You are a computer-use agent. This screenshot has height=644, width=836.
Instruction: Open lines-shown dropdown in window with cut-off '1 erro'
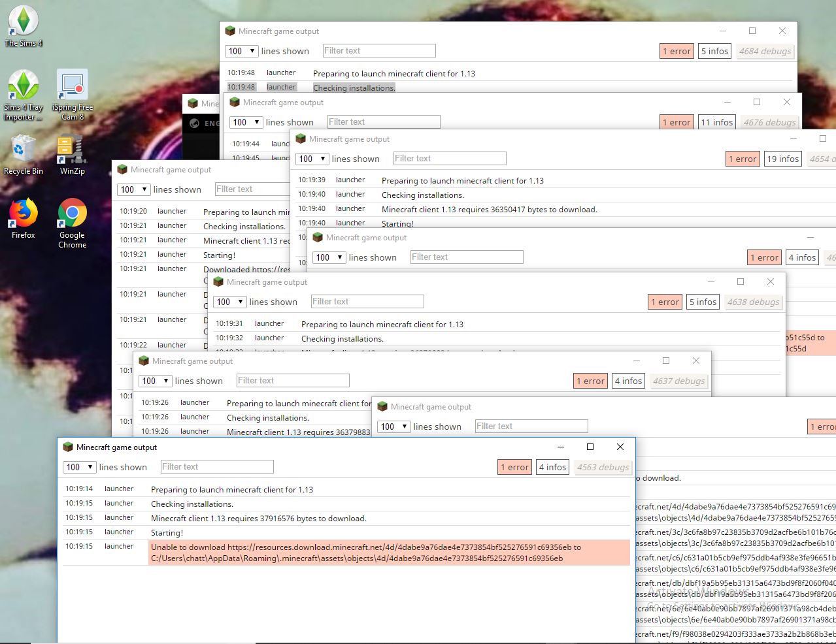pyautogui.click(x=393, y=427)
